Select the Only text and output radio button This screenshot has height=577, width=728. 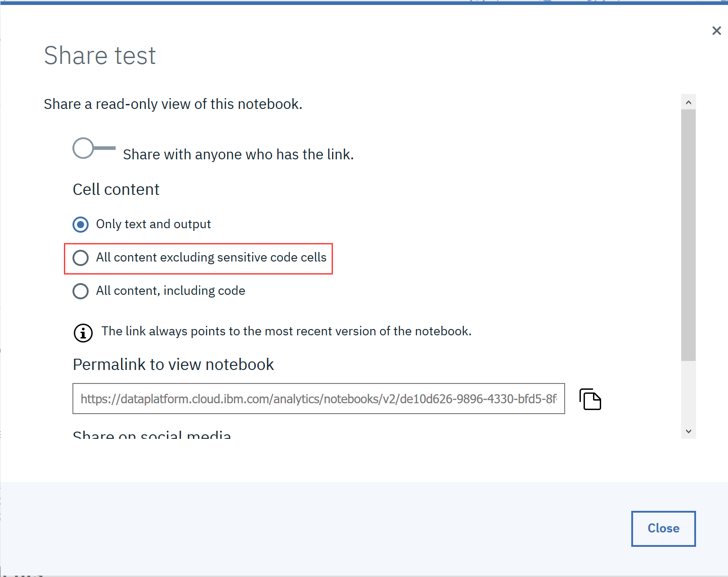point(81,224)
